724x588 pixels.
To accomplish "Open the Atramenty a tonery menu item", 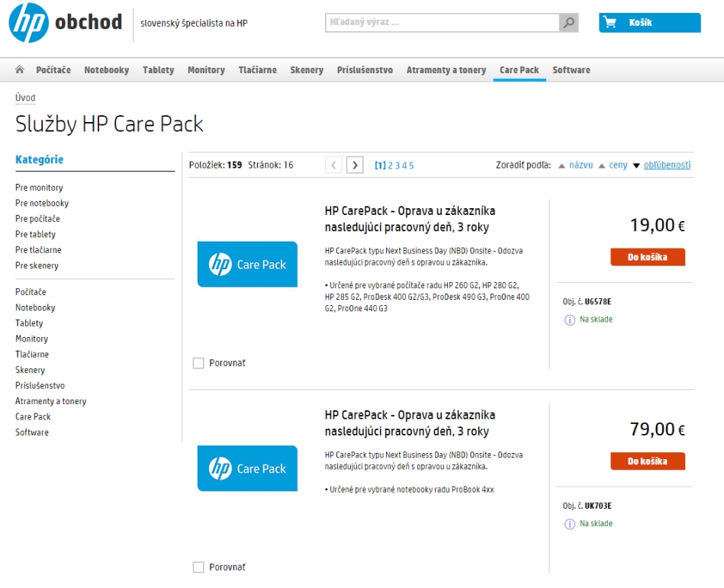I will [446, 70].
